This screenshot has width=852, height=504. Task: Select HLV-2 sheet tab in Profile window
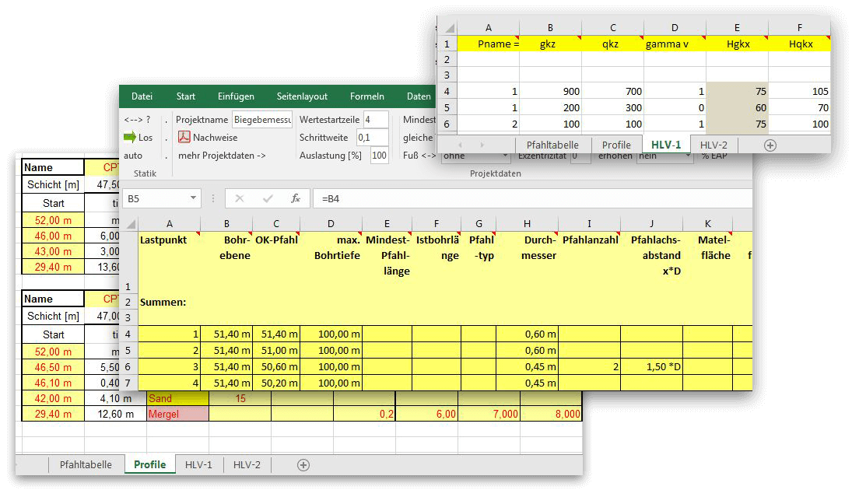[x=247, y=465]
